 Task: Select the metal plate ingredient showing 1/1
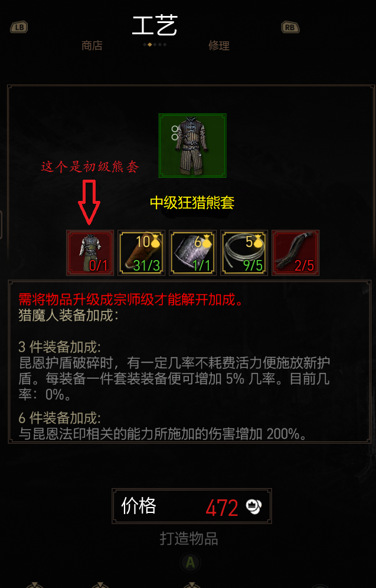[x=192, y=253]
